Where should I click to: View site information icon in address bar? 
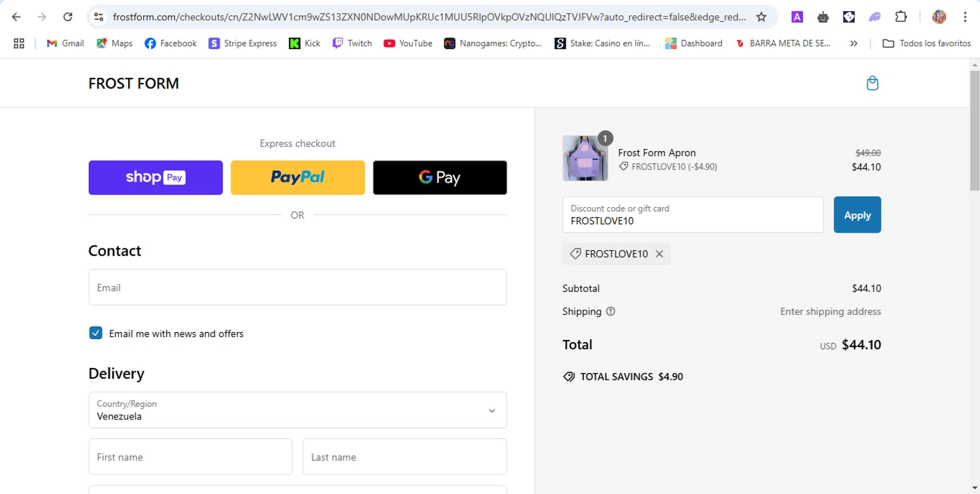99,17
